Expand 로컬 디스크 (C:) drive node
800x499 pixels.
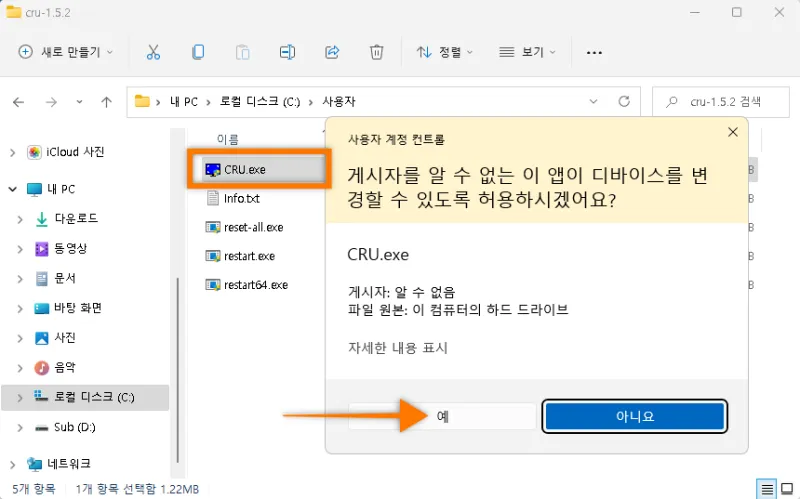(20, 398)
